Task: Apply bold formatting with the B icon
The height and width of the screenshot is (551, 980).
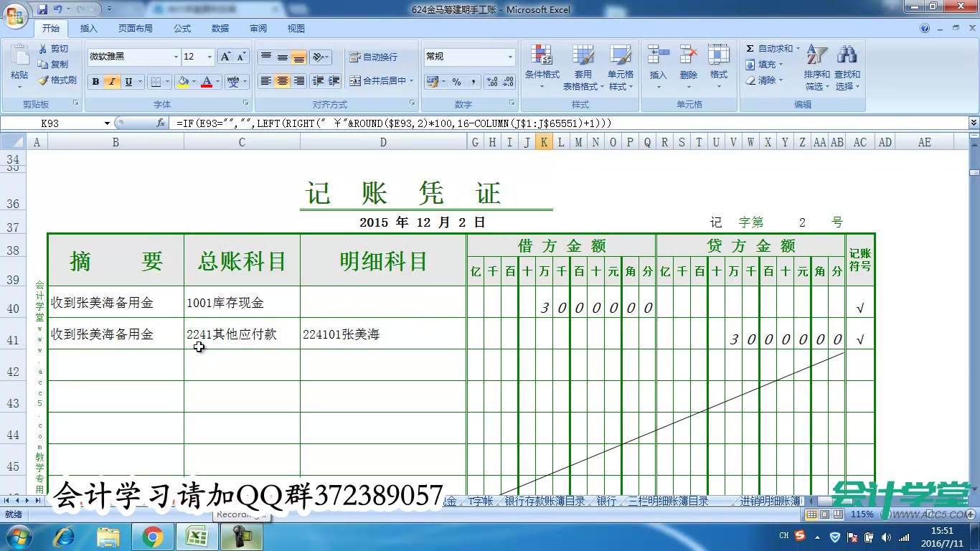Action: click(95, 81)
